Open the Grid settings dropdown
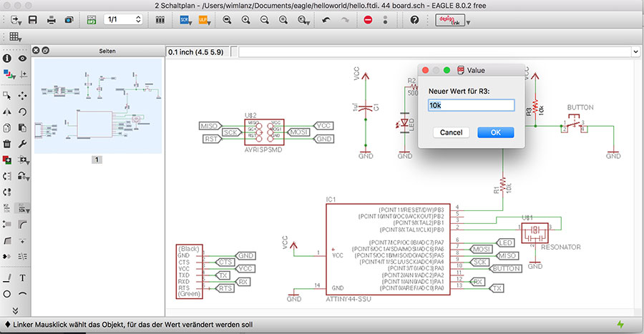 (15, 37)
